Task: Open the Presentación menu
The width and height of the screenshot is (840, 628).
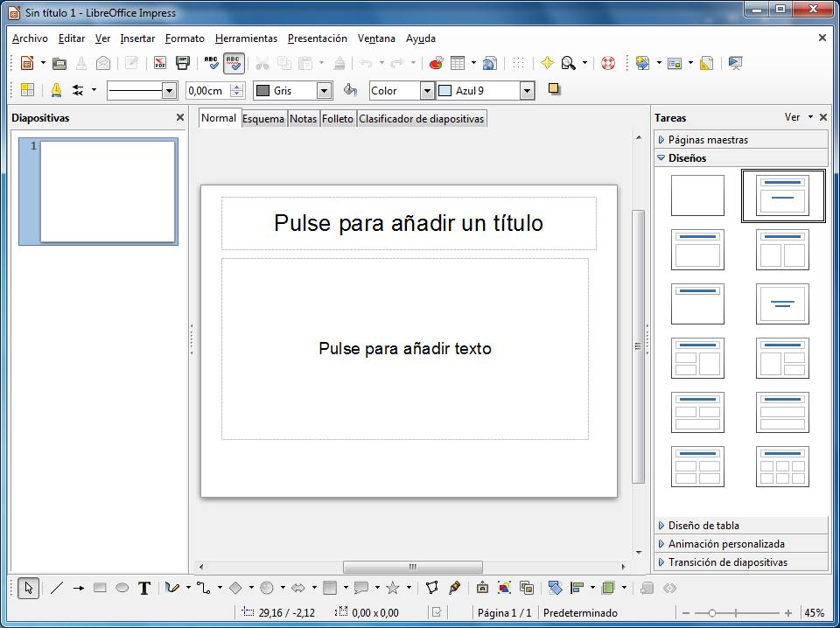Action: point(317,38)
